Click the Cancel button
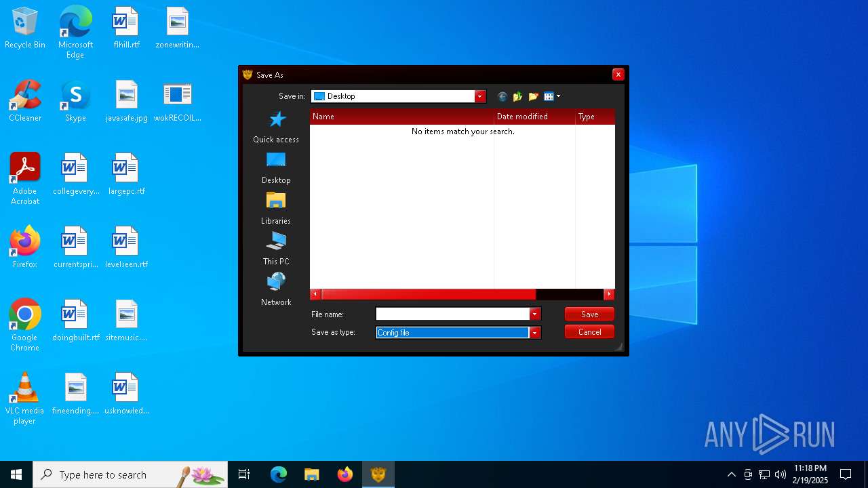The height and width of the screenshot is (488, 868). 589,331
